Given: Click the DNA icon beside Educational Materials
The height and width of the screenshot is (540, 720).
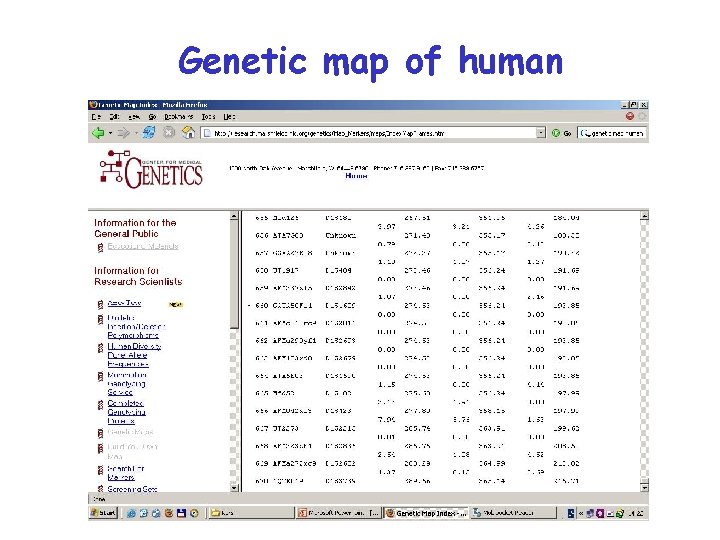Looking at the screenshot, I should coord(100,247).
